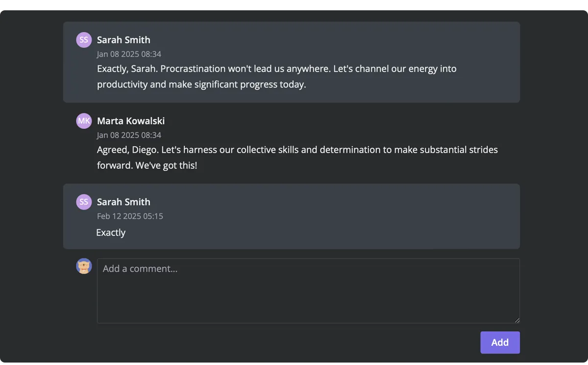Click the SS avatar on the procrastination comment

point(84,40)
